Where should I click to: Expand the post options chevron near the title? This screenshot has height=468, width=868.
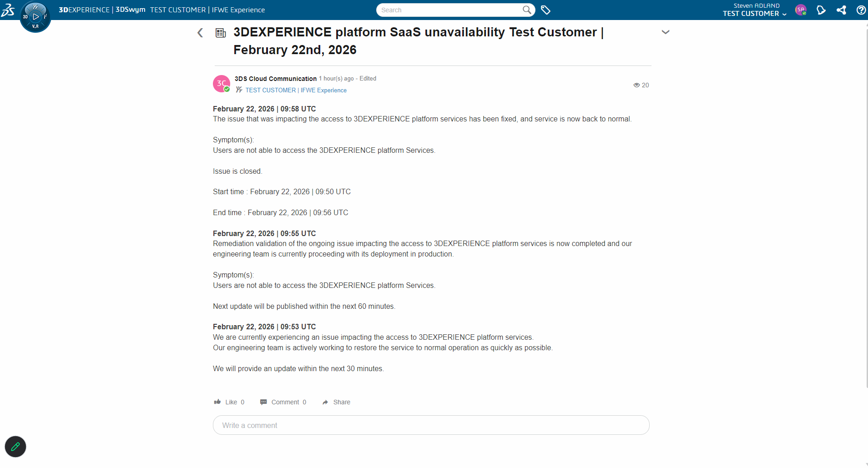tap(666, 32)
